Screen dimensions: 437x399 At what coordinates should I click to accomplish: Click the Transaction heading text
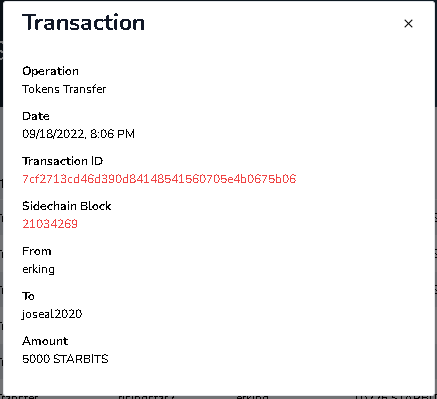pos(83,23)
